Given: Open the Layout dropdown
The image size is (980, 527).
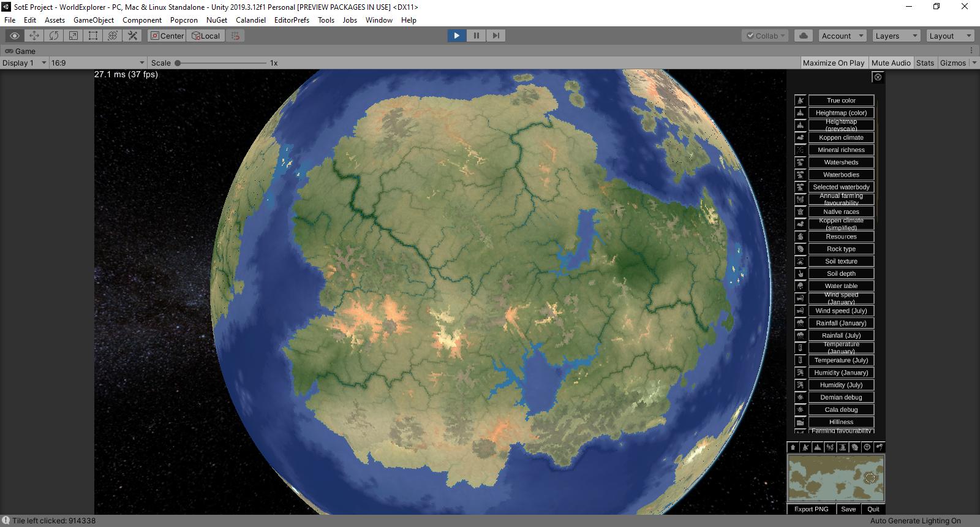Looking at the screenshot, I should 950,36.
